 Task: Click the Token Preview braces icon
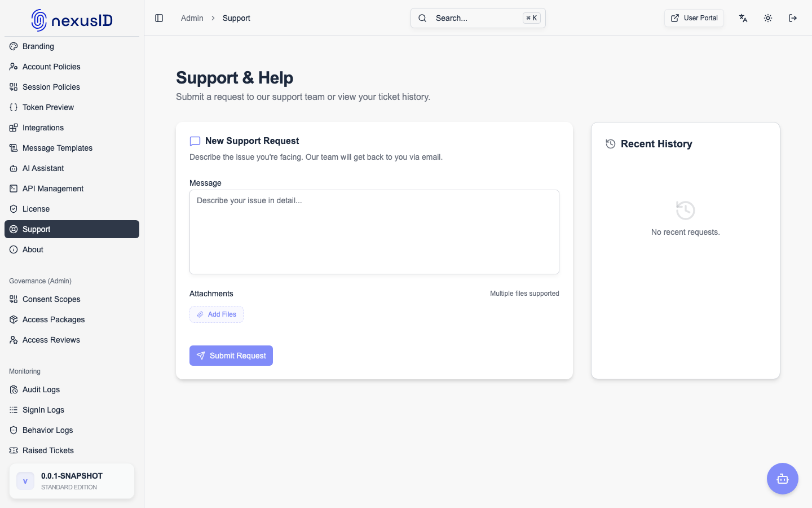[14, 107]
